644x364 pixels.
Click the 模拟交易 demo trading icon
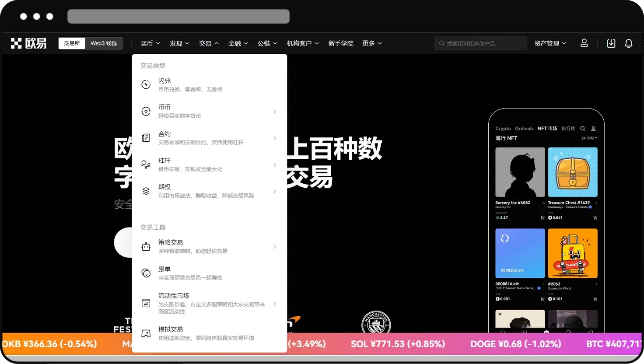(x=146, y=333)
